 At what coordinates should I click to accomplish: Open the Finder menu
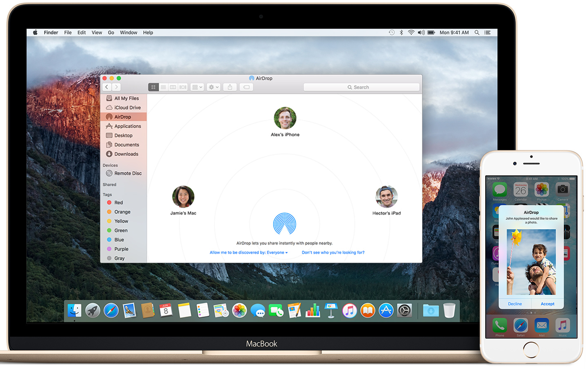pos(51,32)
